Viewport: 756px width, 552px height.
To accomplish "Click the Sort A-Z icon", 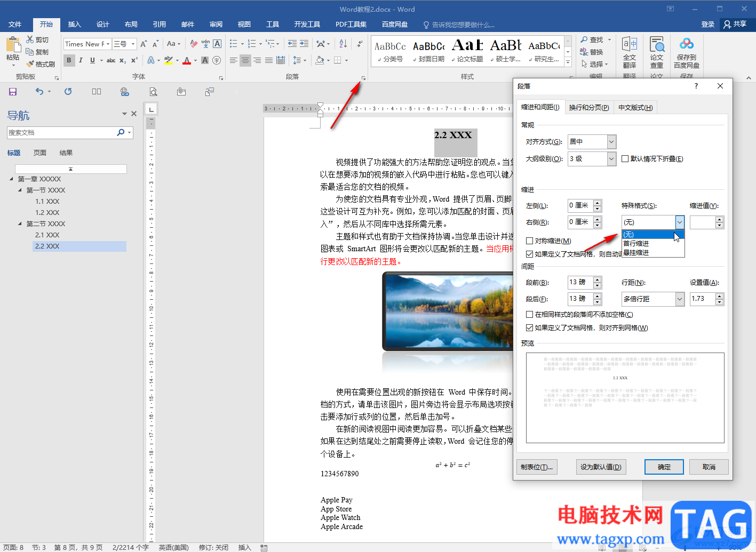I will (343, 44).
